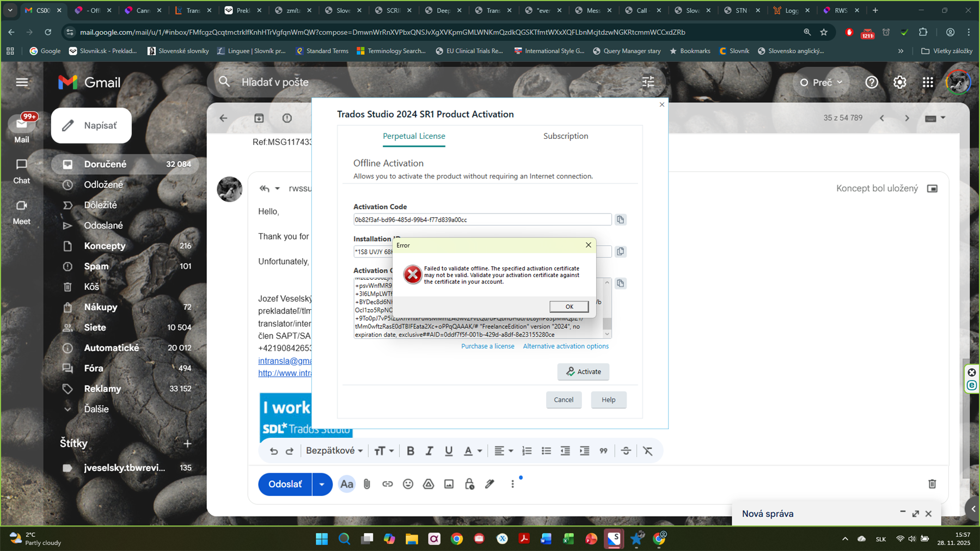Click the Activate button
Screen dimensions: 980x551
point(583,371)
